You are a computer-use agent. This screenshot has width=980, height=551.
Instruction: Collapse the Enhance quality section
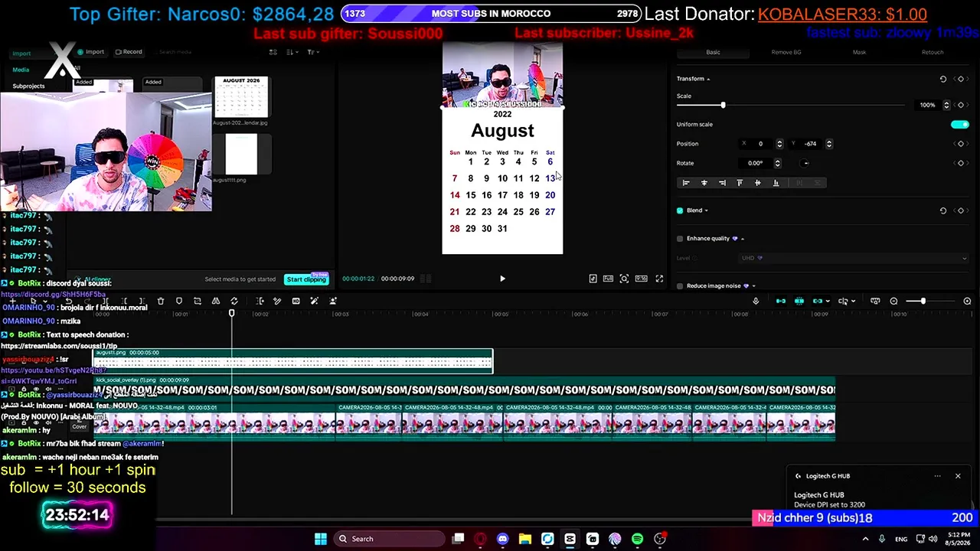[x=742, y=239]
